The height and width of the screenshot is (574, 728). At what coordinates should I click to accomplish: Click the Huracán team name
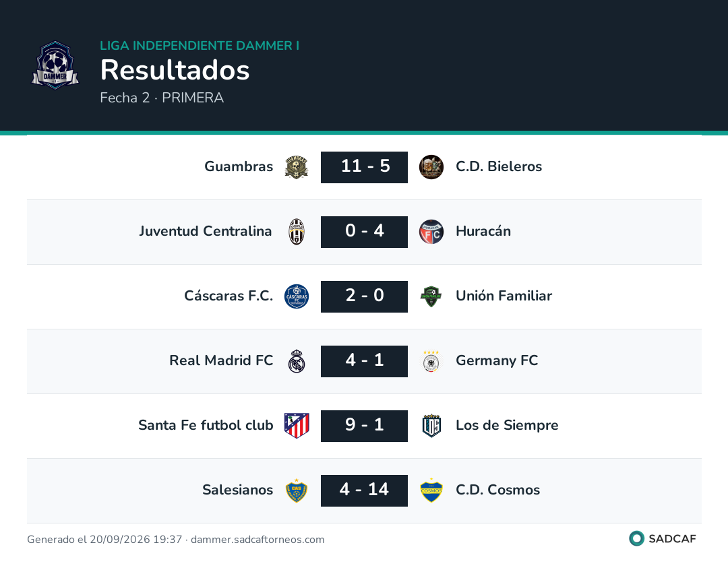tap(483, 231)
